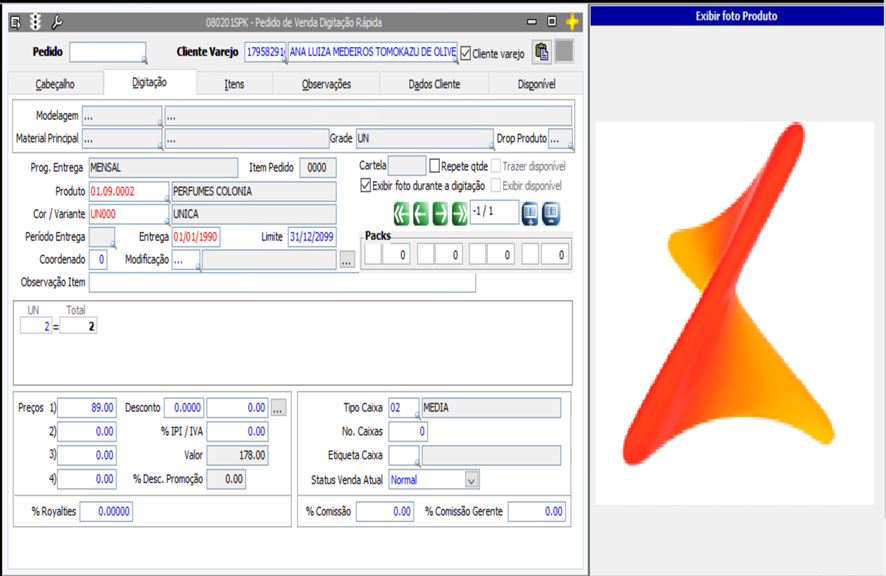Click the traffic light icon in title bar

36,21
